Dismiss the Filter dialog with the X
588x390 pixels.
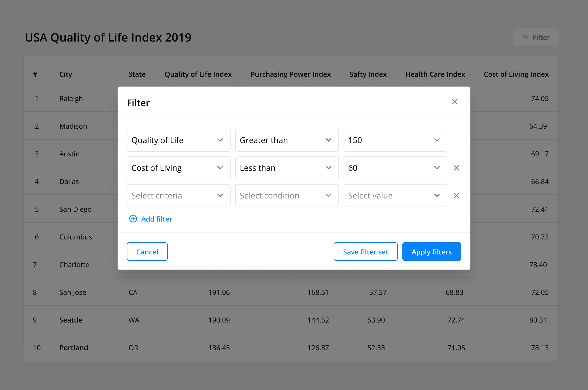455,102
